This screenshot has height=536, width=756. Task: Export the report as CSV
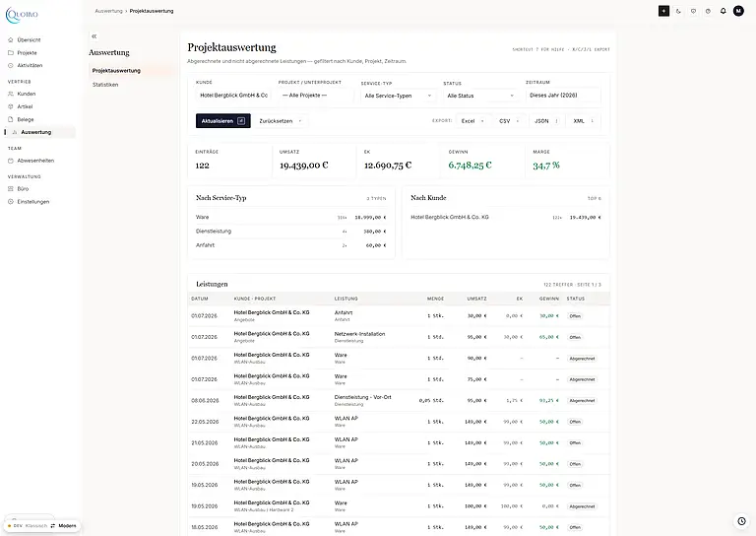point(509,121)
